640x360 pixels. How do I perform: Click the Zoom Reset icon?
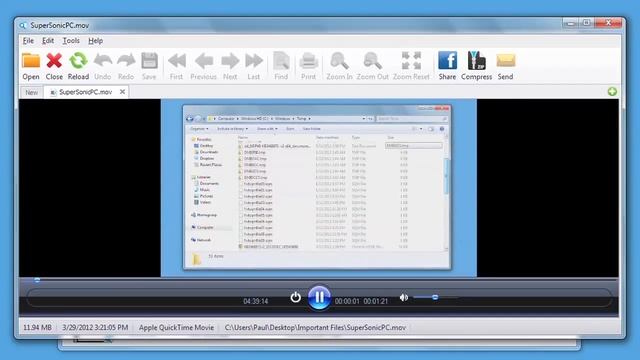click(x=411, y=66)
